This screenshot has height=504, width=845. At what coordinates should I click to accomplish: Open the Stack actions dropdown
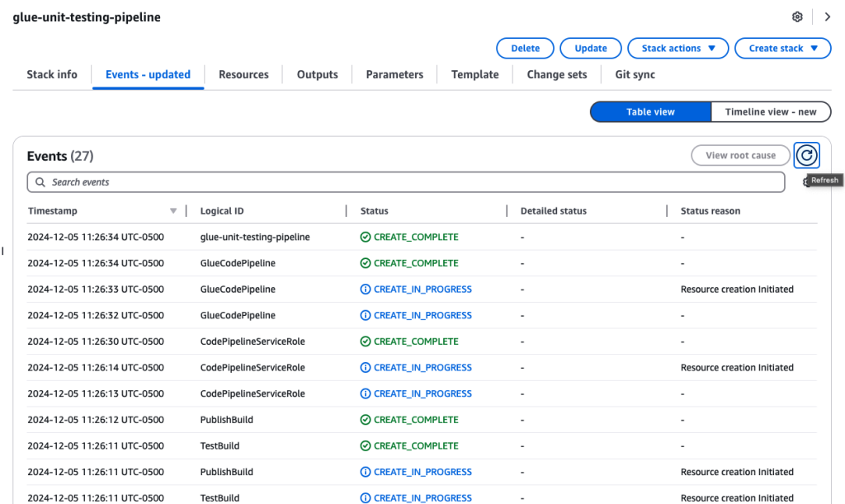click(x=677, y=48)
